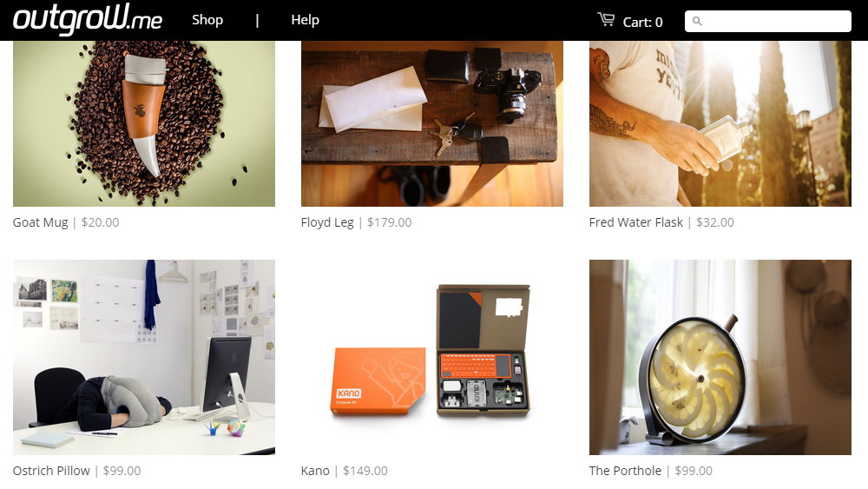This screenshot has height=489, width=868.
Task: Click the Ostrich Pillow title link
Action: coord(51,471)
